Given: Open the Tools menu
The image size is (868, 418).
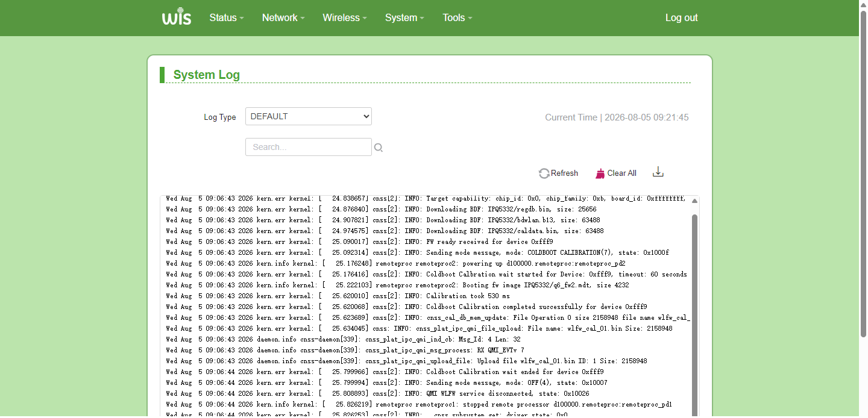Looking at the screenshot, I should pyautogui.click(x=458, y=18).
